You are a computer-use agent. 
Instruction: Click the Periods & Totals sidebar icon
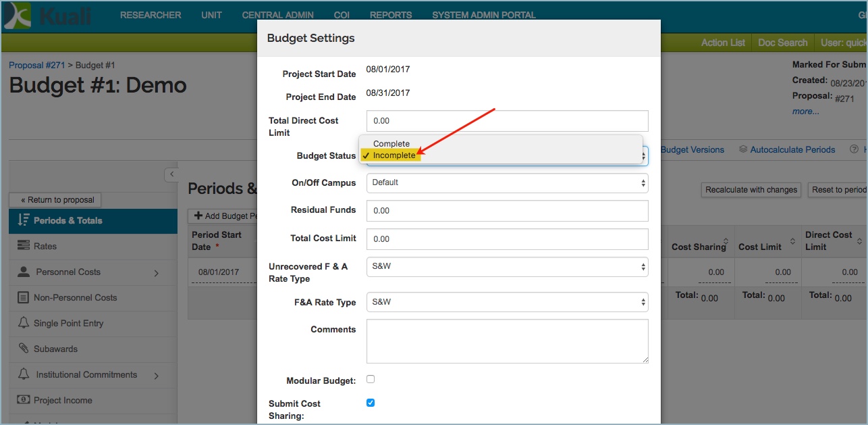point(23,220)
